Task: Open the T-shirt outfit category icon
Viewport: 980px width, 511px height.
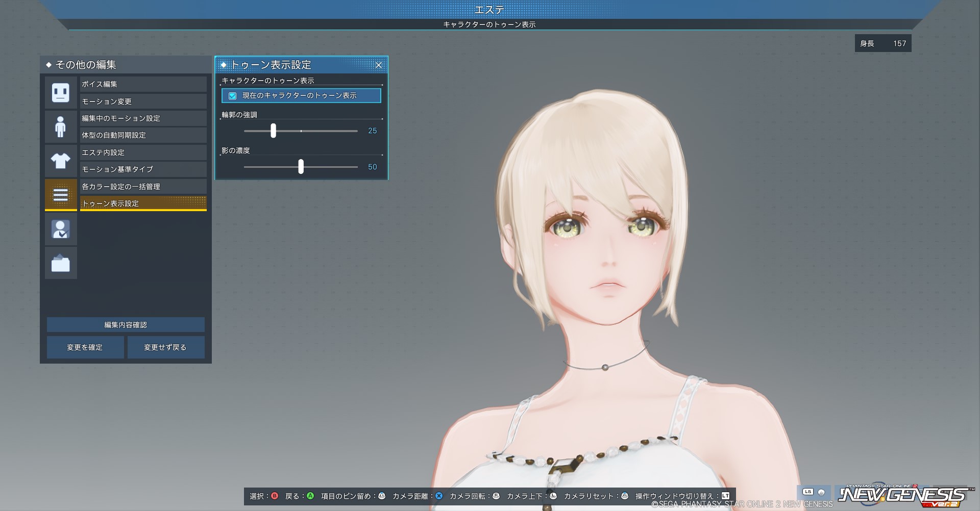Action: [61, 161]
